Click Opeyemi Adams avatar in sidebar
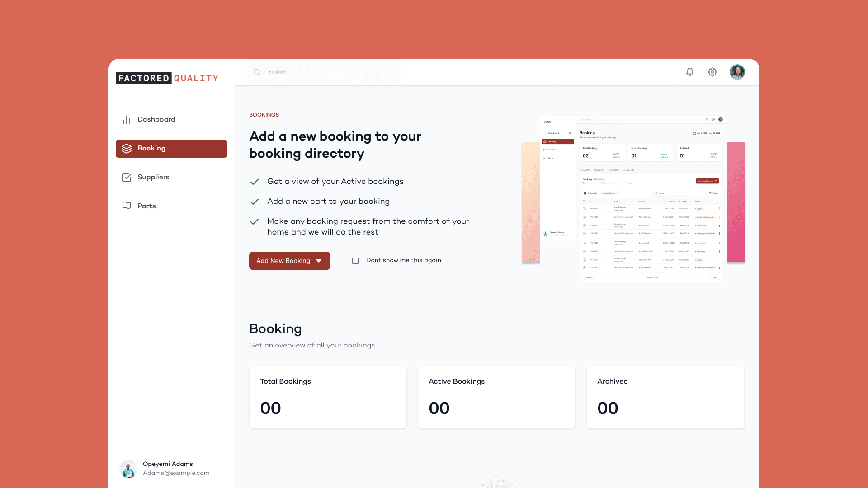Image resolution: width=868 pixels, height=488 pixels. click(x=128, y=469)
